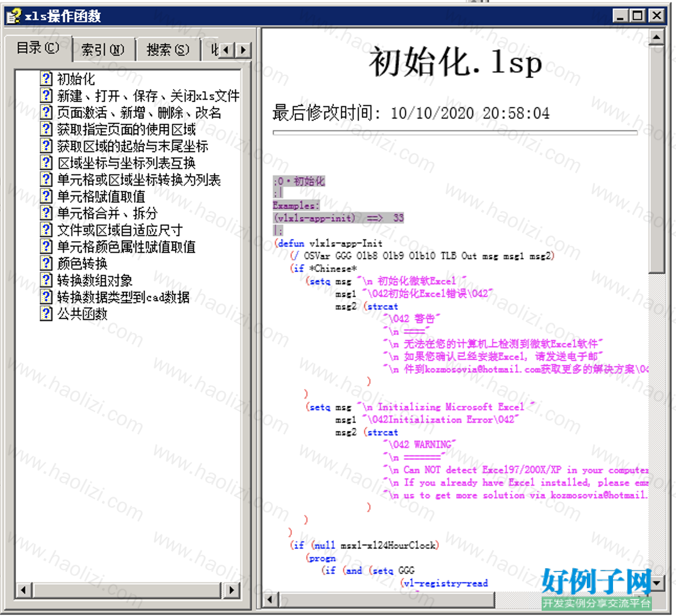This screenshot has width=676, height=616.
Task: Click content pane scroll-down arrow
Action: tap(656, 582)
